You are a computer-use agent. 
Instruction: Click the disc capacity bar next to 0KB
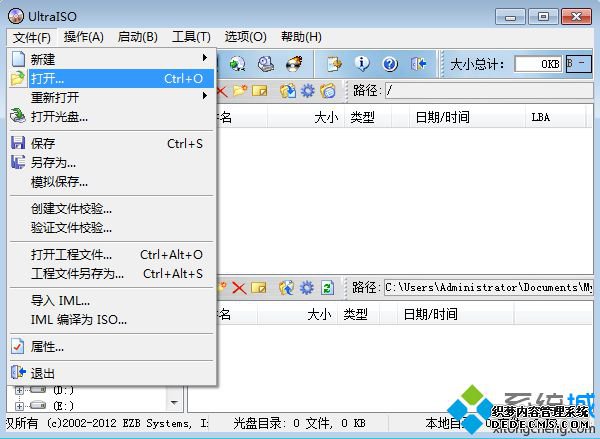[x=579, y=64]
